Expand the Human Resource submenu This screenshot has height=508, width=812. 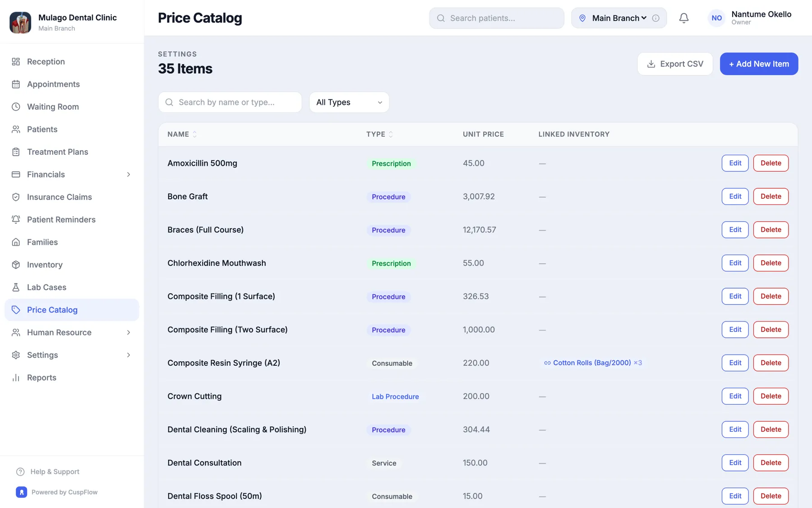click(129, 332)
